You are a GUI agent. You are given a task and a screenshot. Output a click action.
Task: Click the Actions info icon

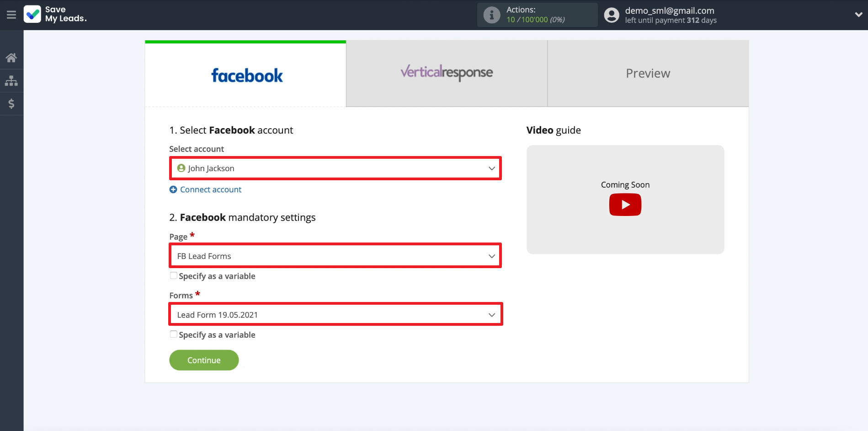click(491, 15)
